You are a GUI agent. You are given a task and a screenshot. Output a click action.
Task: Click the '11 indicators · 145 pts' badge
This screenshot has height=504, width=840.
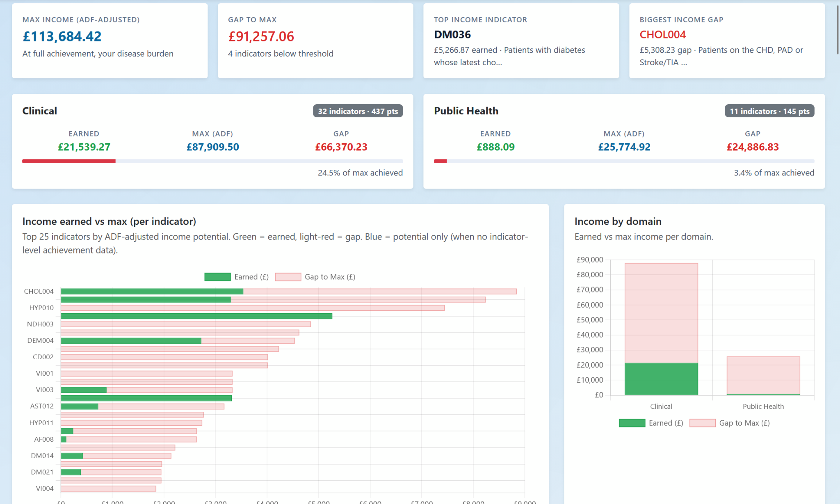769,111
